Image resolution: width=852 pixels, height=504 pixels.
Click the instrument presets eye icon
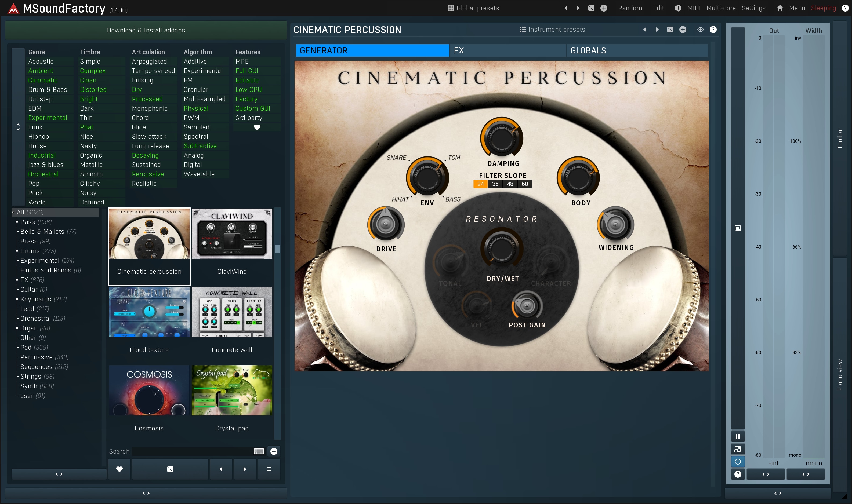tap(700, 30)
